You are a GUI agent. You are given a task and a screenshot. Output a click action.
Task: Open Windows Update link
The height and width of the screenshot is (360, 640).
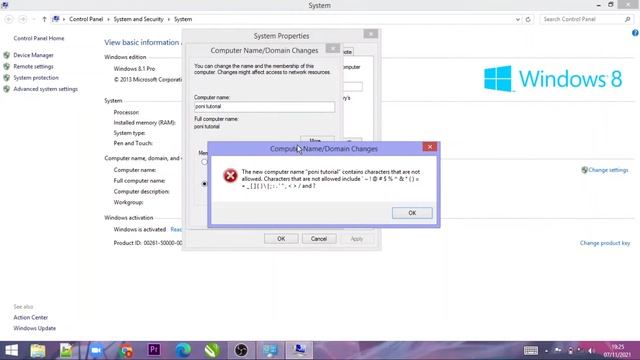35,328
